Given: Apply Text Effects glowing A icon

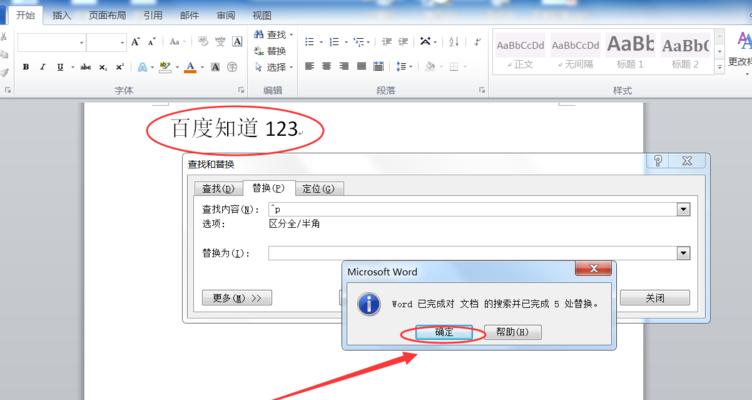Looking at the screenshot, I should point(142,67).
